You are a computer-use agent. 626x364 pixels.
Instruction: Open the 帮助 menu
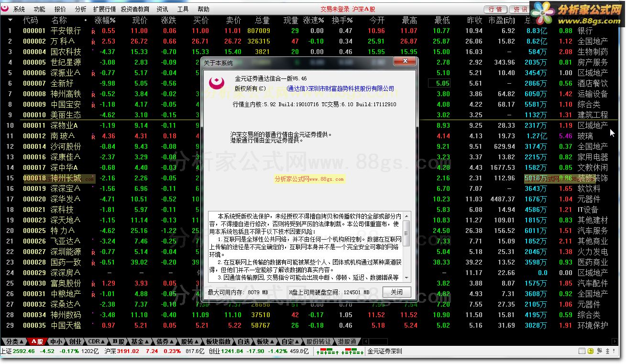(203, 9)
